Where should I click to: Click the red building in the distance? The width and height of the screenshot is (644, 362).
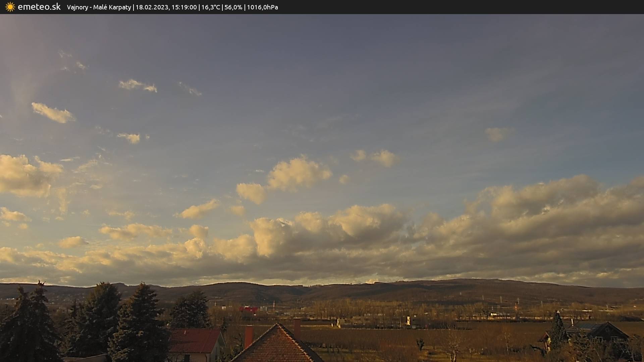coord(249,309)
